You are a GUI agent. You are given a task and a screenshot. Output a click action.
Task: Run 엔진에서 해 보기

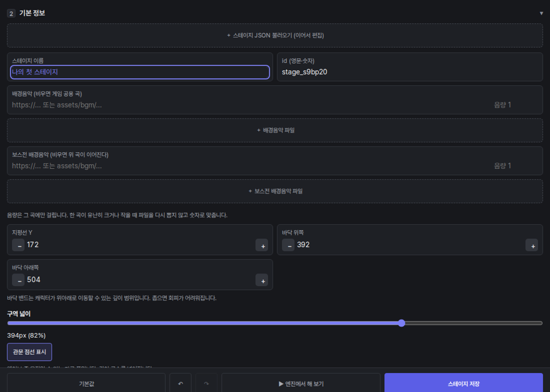click(x=301, y=383)
